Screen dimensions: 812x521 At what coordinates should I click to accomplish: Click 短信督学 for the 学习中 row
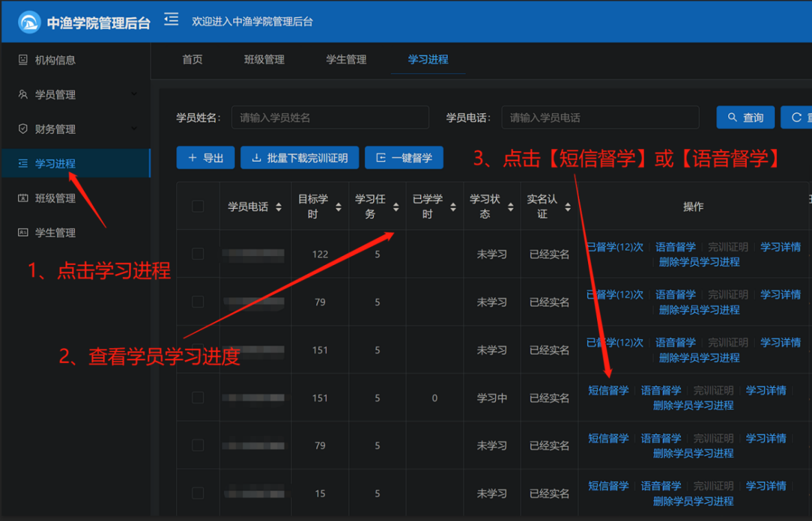609,391
